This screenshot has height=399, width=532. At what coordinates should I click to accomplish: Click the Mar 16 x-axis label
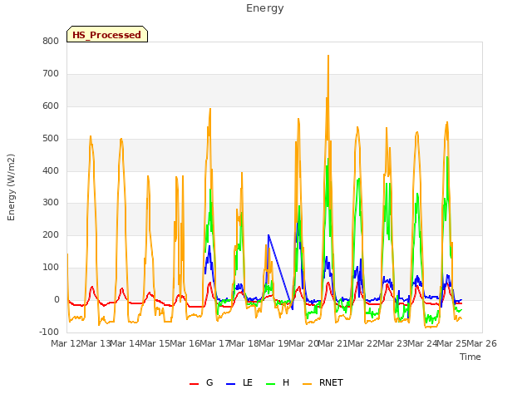point(185,343)
